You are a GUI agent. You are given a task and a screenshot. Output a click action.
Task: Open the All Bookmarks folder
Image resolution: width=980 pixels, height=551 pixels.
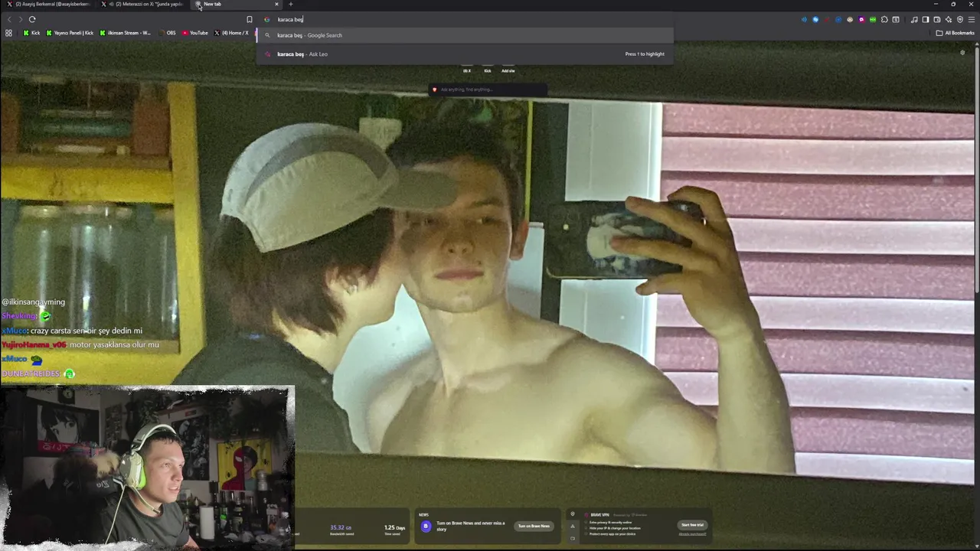pyautogui.click(x=955, y=33)
